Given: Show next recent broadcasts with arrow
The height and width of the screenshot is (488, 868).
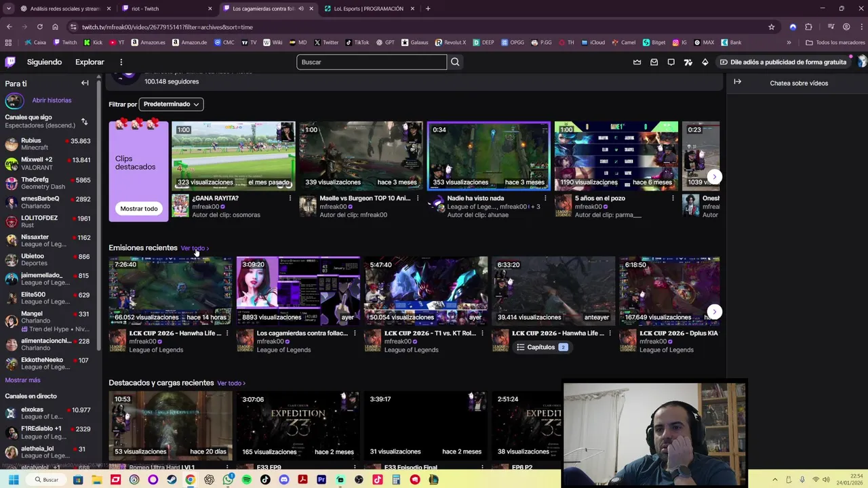Looking at the screenshot, I should tap(714, 311).
